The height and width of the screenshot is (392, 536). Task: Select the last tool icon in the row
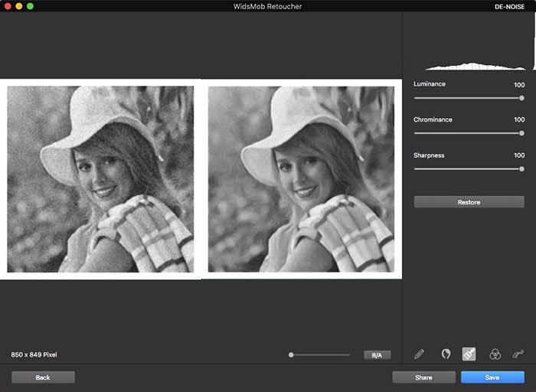[x=518, y=354]
